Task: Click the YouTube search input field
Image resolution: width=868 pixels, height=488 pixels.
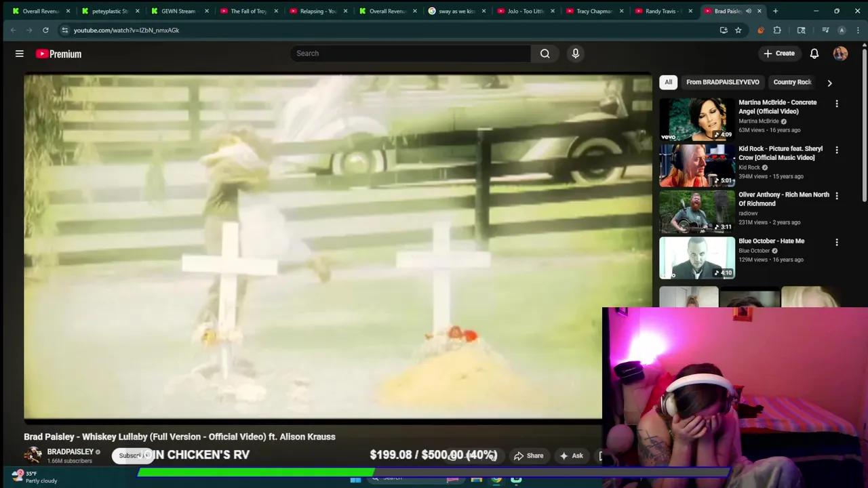Action: (410, 54)
